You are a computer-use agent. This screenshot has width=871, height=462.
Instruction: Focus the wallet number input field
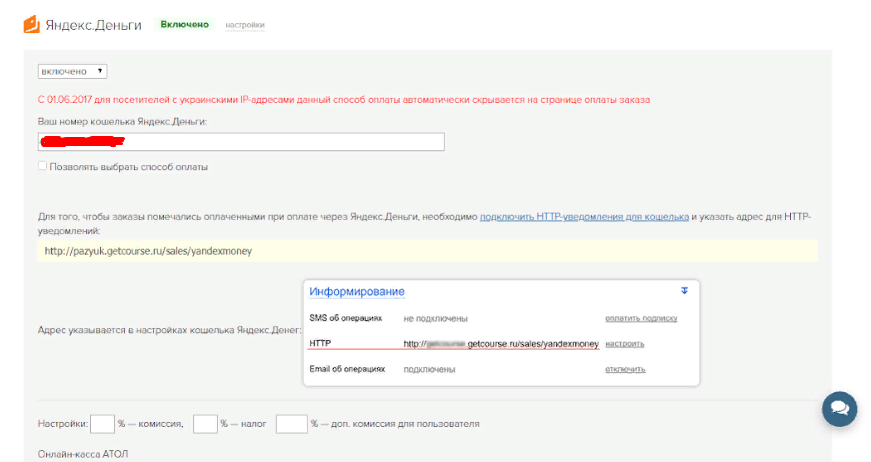(x=241, y=142)
